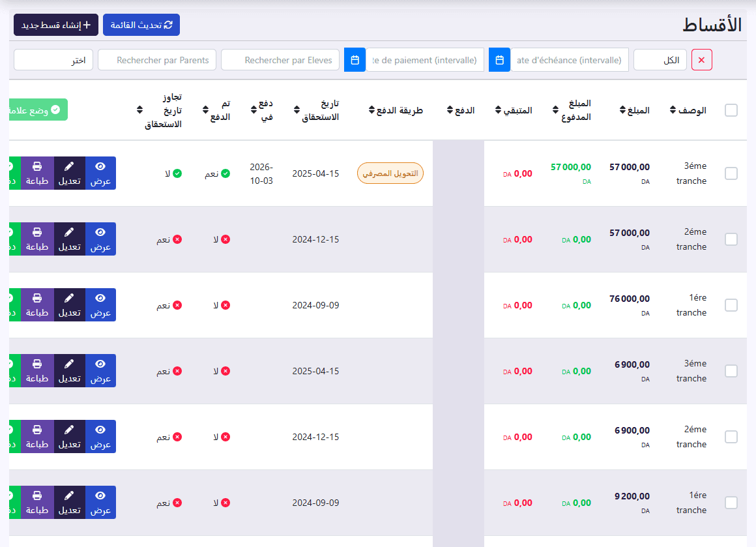Click the date d'échéance interval field
Image resolution: width=756 pixels, height=547 pixels.
[570, 60]
